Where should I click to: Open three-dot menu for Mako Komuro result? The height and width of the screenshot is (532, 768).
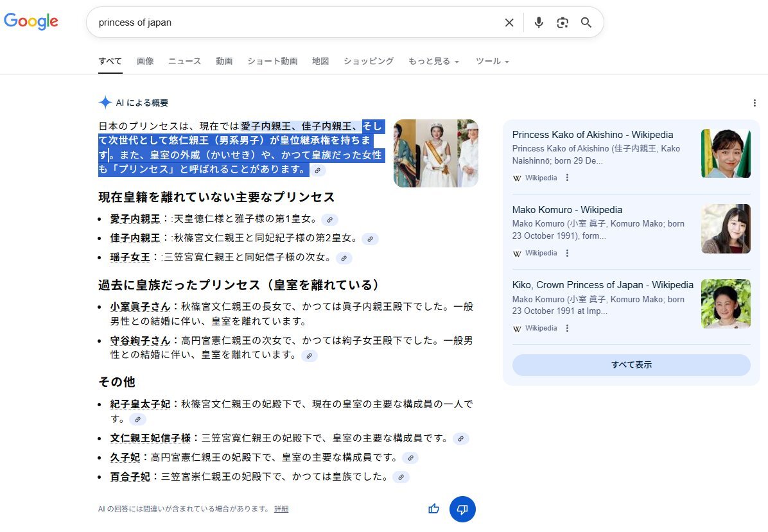(567, 253)
